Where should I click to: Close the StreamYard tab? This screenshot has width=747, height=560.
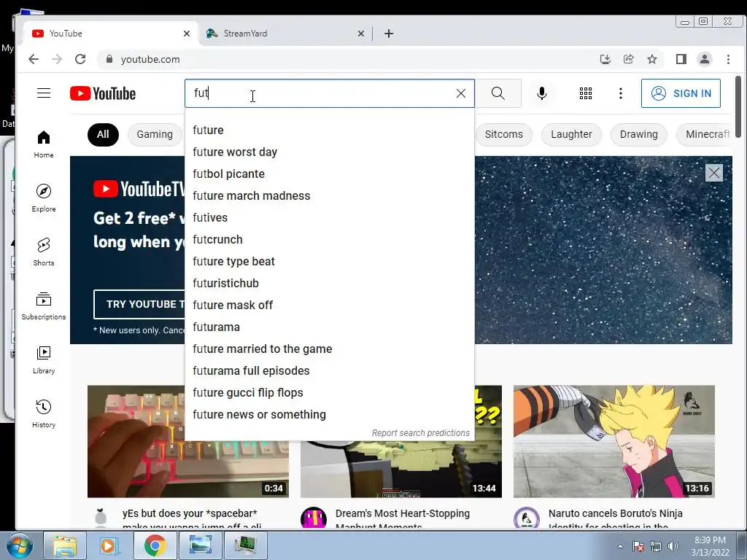[x=360, y=34]
